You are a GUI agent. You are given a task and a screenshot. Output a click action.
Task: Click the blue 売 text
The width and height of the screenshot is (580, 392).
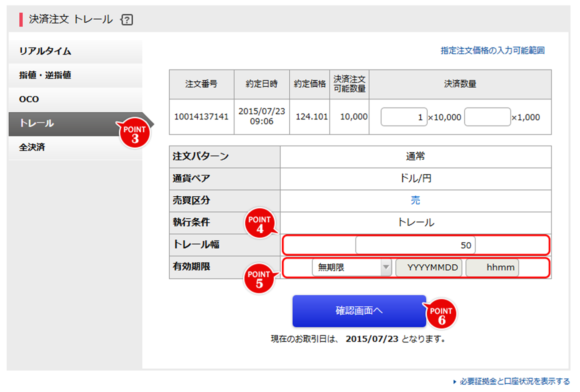[x=415, y=200]
